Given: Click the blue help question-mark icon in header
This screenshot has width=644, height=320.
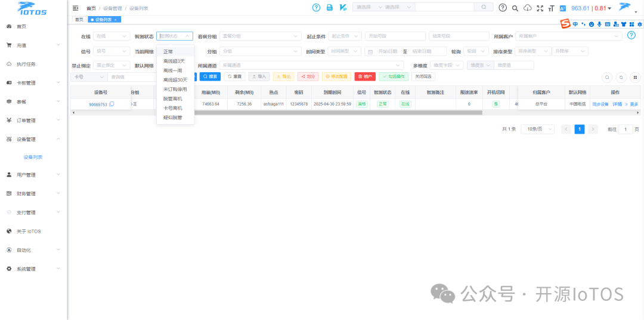Looking at the screenshot, I should point(316,7).
